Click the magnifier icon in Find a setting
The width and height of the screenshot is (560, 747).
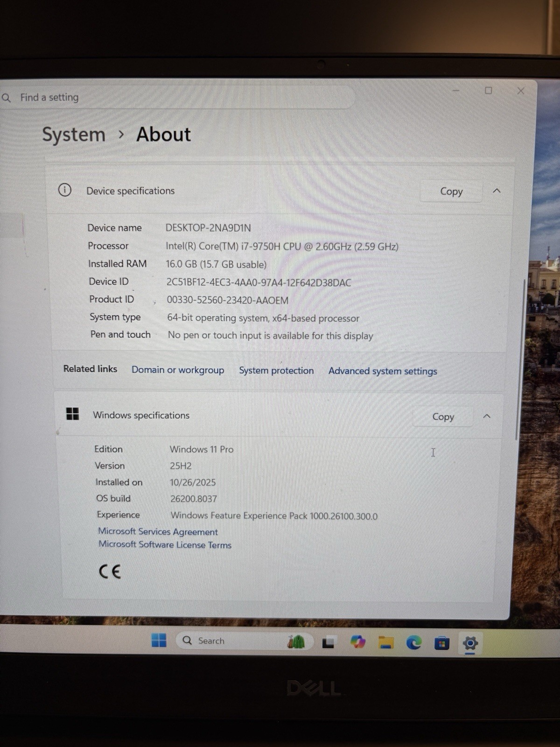pos(6,98)
